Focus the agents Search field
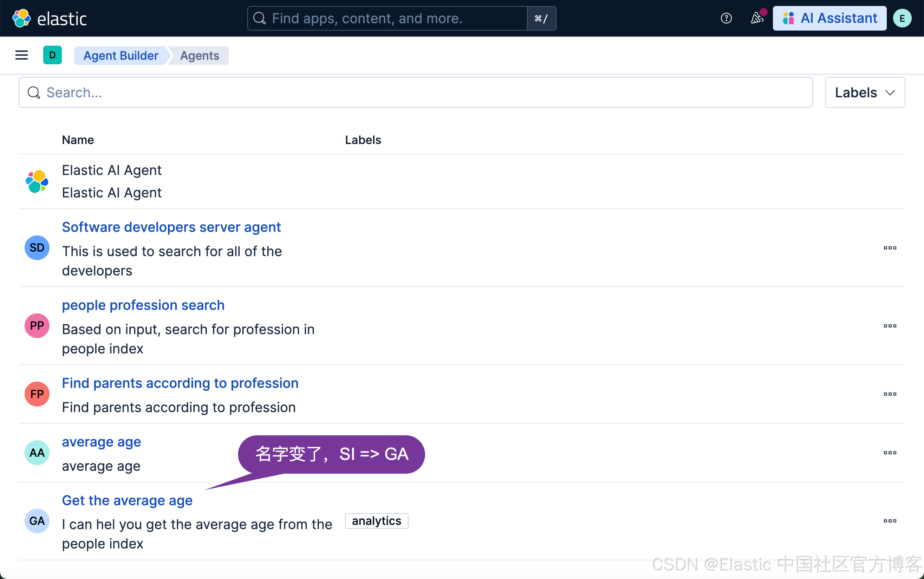 point(416,93)
